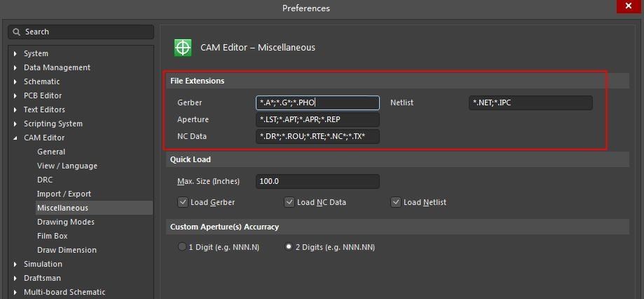Select the Text Editors category label

(x=44, y=109)
